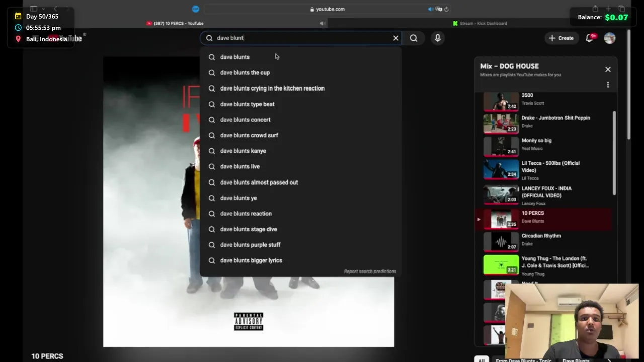Image resolution: width=644 pixels, height=362 pixels.
Task: Switch to the "Stream - Kick Dashboard" tab
Action: click(479, 23)
